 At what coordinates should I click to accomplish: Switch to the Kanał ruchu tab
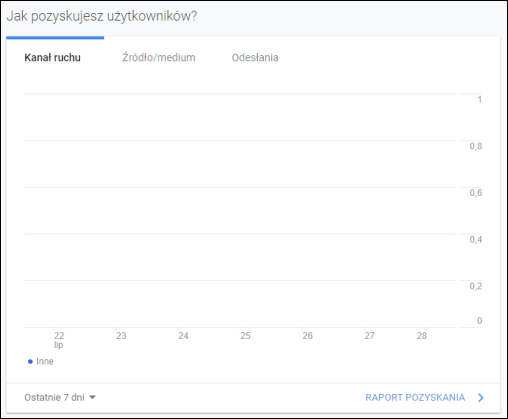click(52, 58)
